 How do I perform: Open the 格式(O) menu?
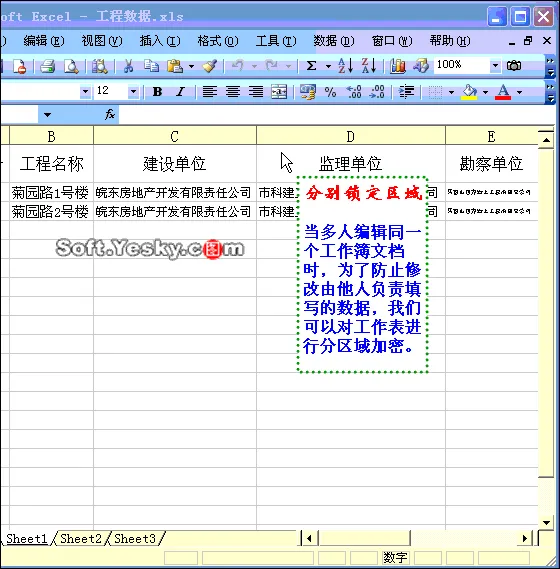(x=218, y=41)
